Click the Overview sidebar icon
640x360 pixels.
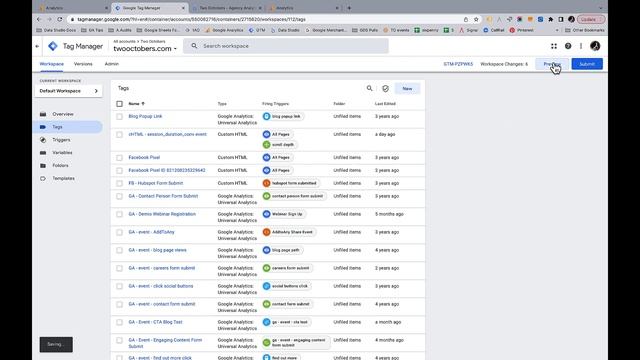pyautogui.click(x=43, y=114)
